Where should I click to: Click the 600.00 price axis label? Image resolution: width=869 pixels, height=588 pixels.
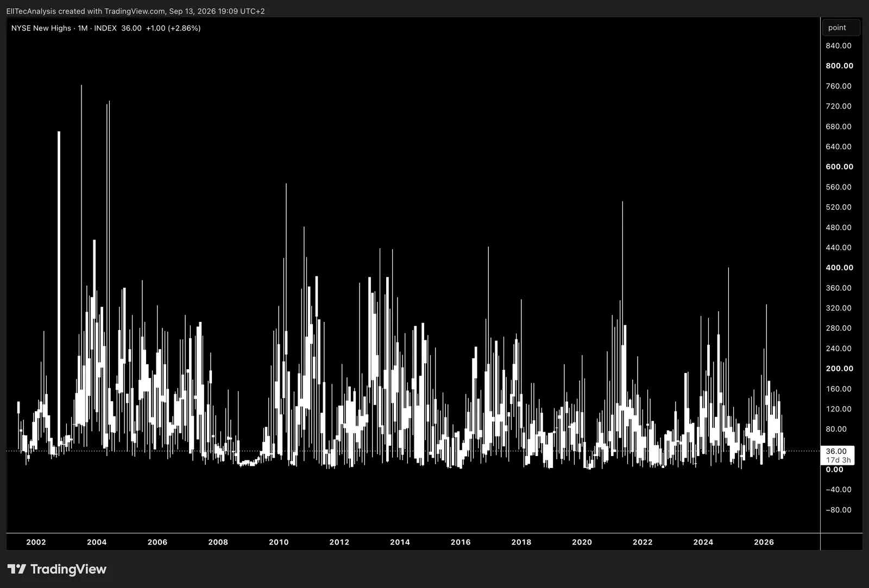840,167
